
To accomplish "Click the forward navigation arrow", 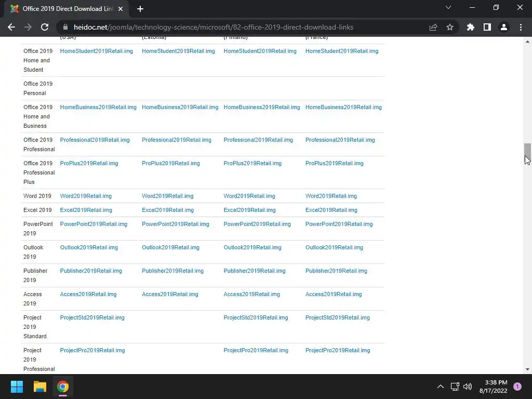I will [28, 27].
